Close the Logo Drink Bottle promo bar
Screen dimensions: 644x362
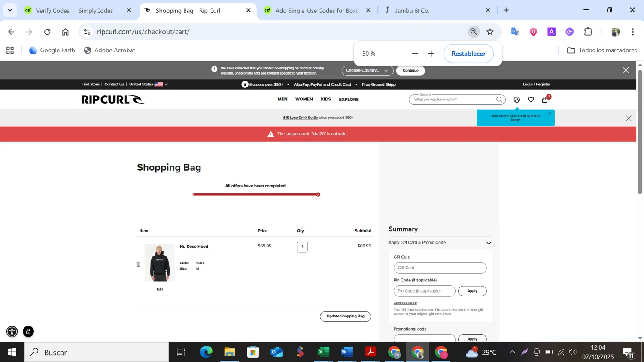629,118
